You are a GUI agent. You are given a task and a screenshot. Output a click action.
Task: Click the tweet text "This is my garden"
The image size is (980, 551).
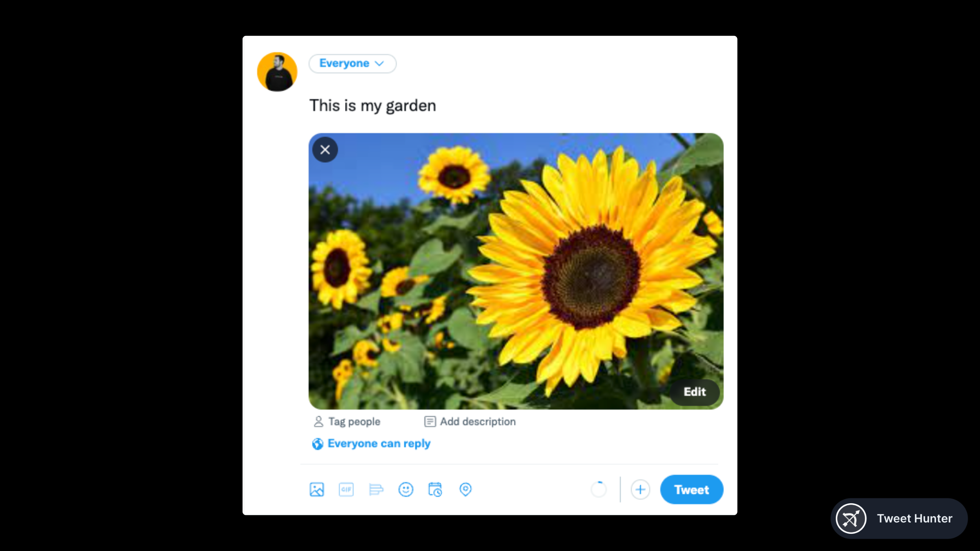372,106
